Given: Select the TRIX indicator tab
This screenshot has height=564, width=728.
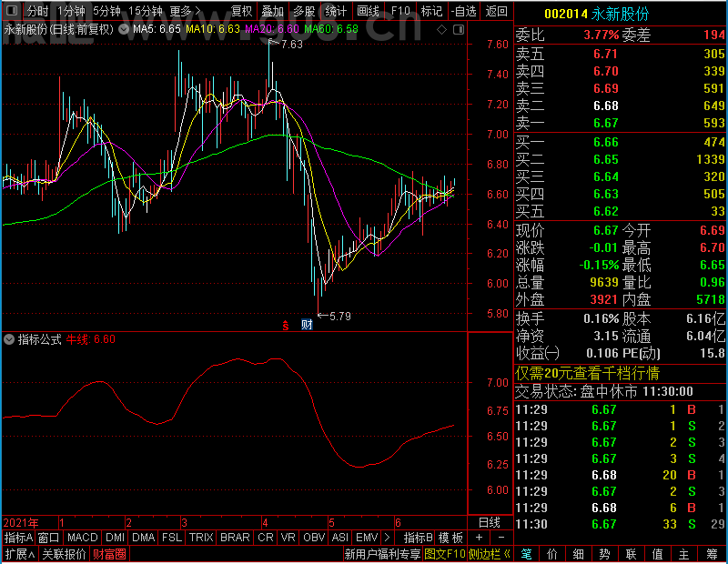Looking at the screenshot, I should 201,538.
